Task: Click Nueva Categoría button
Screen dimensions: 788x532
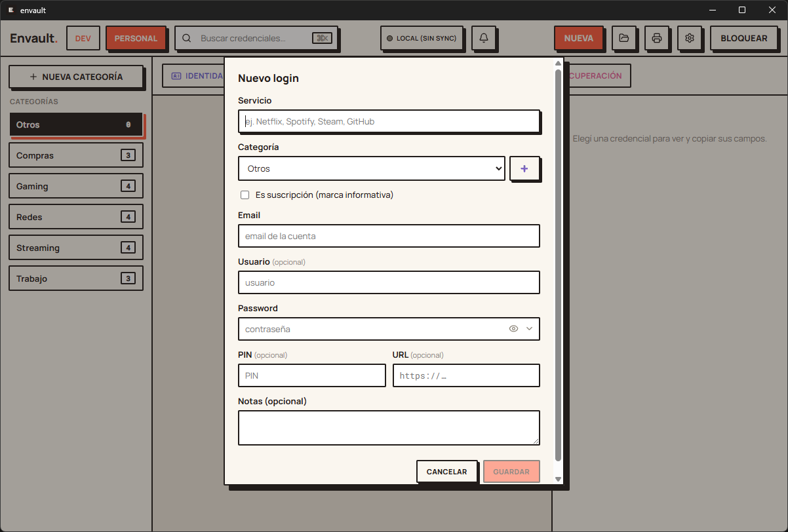Action: (76, 77)
